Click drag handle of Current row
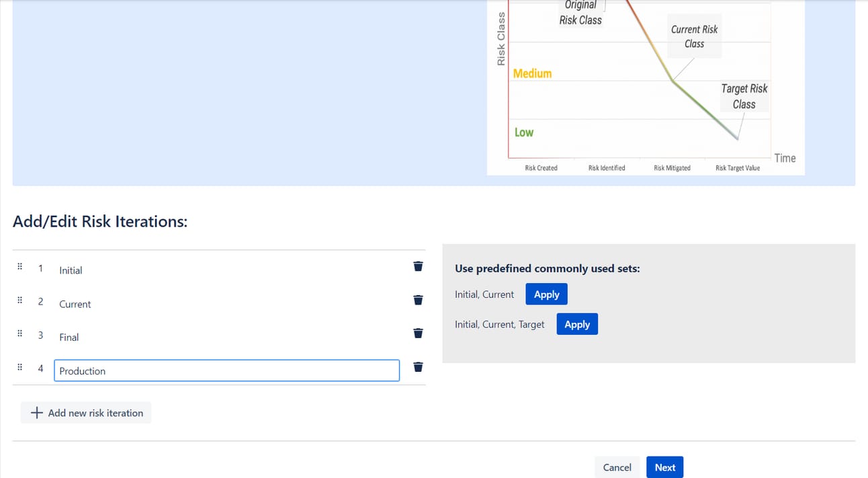Viewport: 868px width, 478px height. 19,300
